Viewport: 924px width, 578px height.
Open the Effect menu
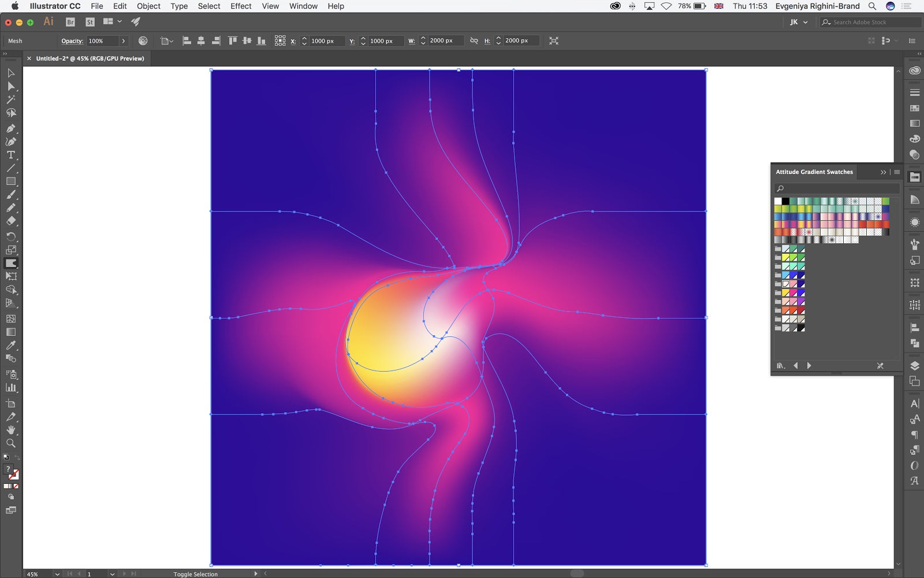click(x=241, y=6)
